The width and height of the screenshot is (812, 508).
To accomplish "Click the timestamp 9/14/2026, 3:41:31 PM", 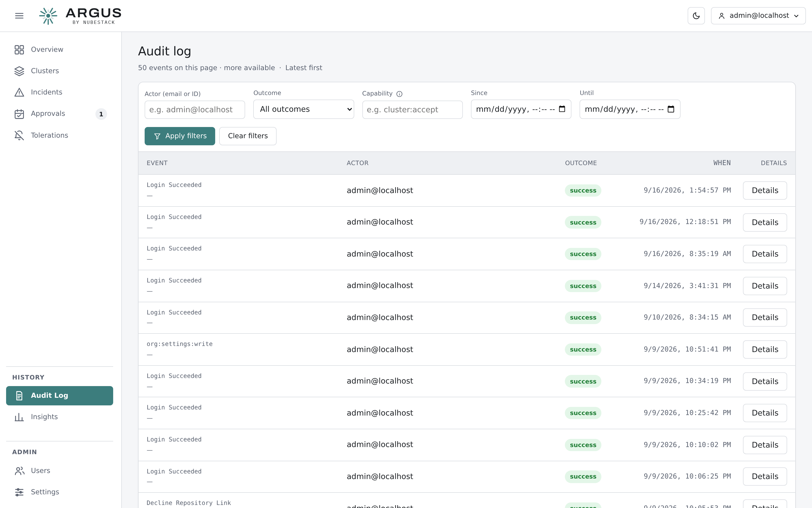I will (x=687, y=286).
